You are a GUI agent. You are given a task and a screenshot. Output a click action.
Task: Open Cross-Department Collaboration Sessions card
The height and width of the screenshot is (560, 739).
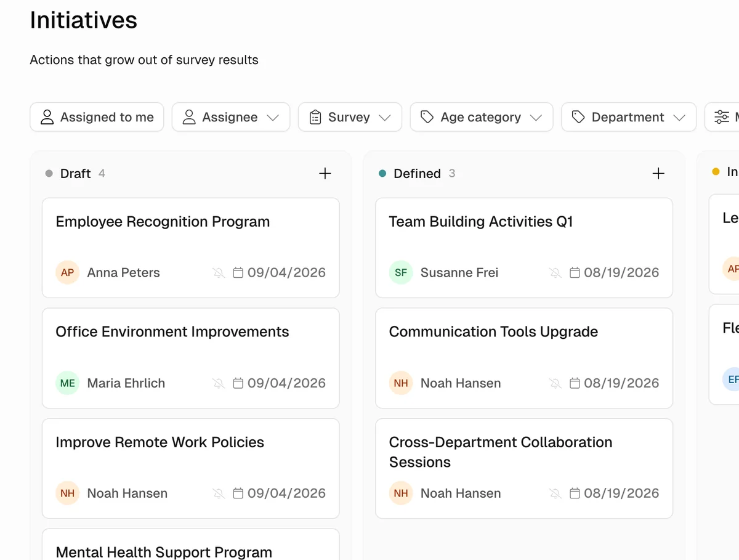tap(524, 468)
